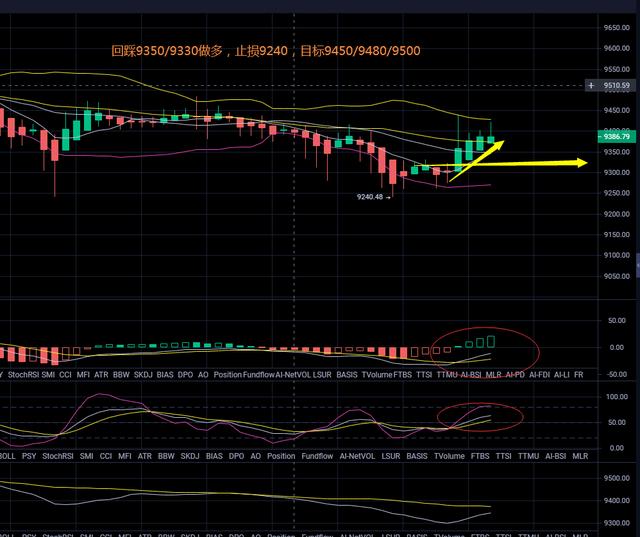The width and height of the screenshot is (640, 537).
Task: Select SMI tab under the oscillator panel
Action: tap(87, 456)
